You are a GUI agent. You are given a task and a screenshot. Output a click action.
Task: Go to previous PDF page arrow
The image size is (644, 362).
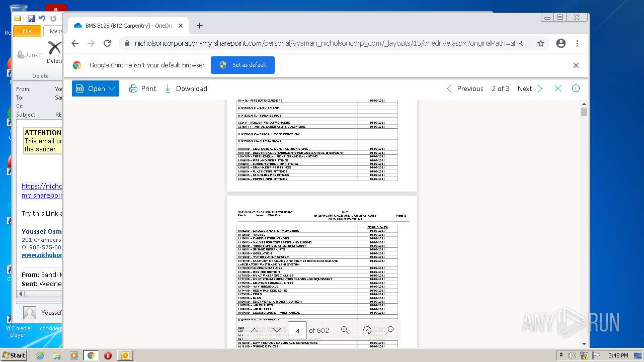point(255,330)
